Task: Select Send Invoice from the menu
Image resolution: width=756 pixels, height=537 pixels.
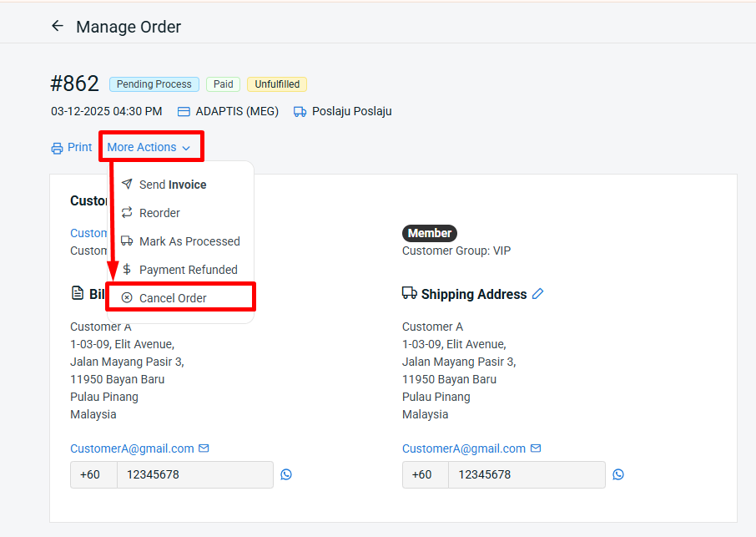Action: click(173, 185)
